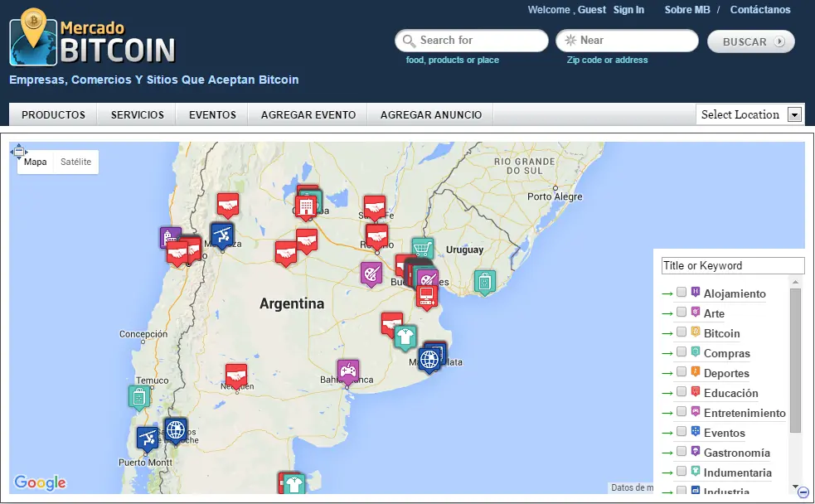The image size is (815, 504).
Task: Click the purple building marker in Chile
Action: [168, 237]
